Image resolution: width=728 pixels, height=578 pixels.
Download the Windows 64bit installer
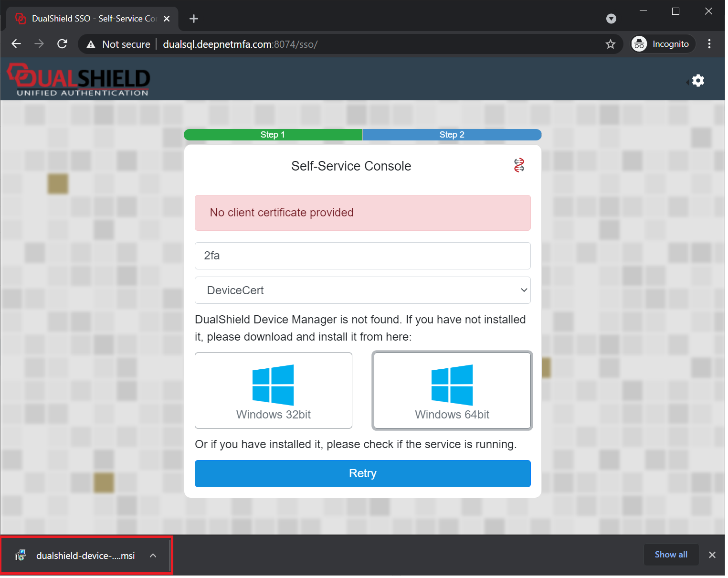pyautogui.click(x=452, y=391)
